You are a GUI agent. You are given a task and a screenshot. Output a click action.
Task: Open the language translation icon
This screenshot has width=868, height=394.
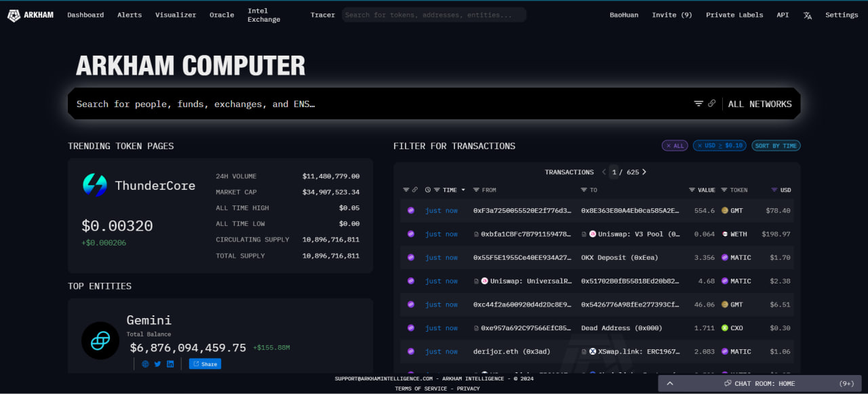click(808, 15)
